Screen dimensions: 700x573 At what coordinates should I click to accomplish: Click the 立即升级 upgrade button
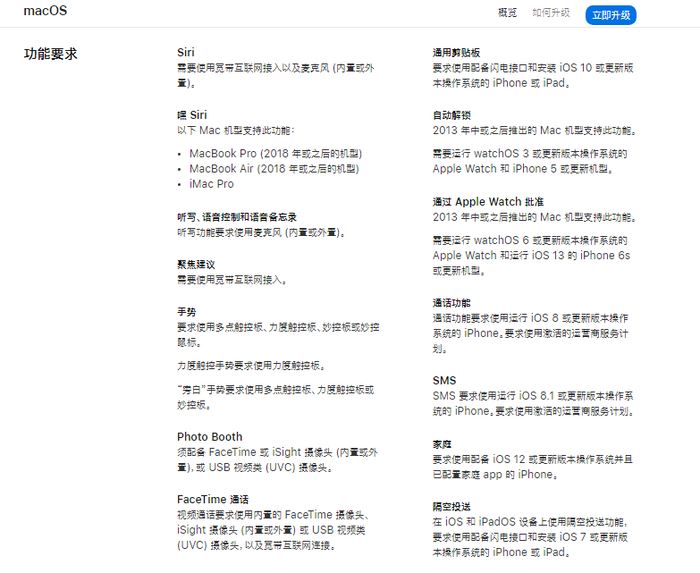coord(610,14)
